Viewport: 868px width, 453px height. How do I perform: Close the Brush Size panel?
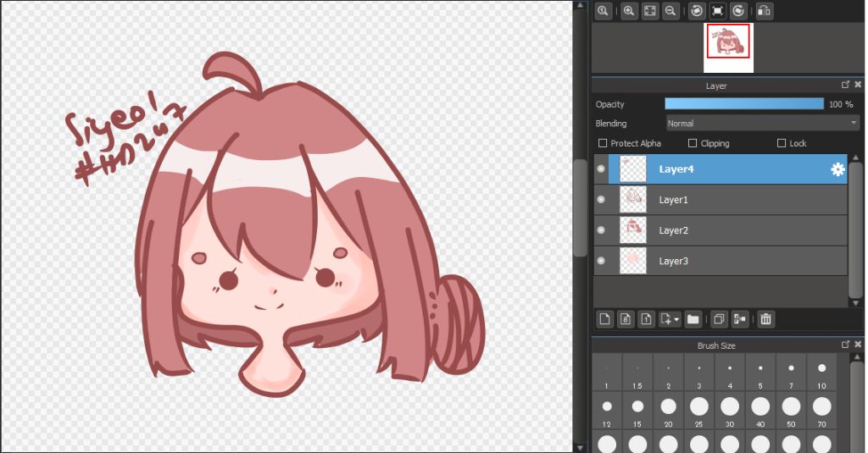pyautogui.click(x=858, y=345)
